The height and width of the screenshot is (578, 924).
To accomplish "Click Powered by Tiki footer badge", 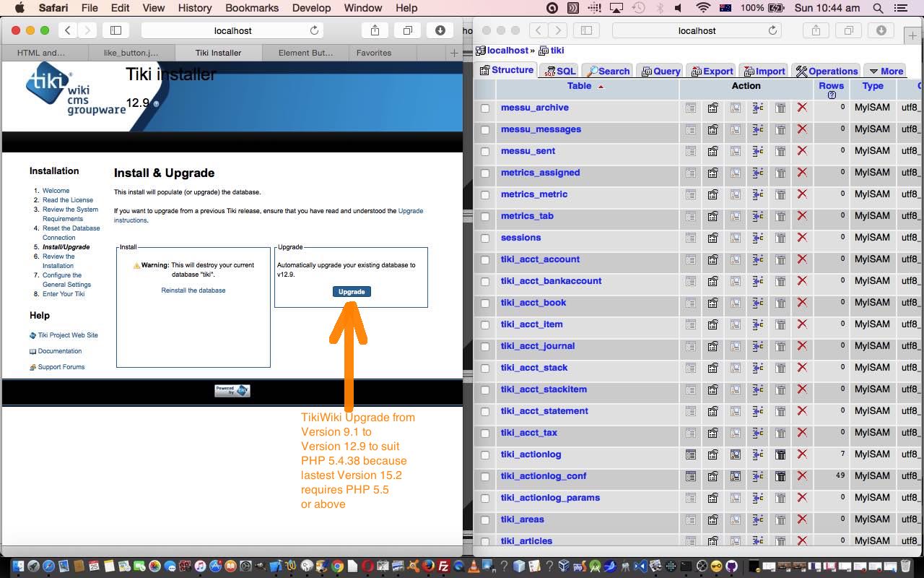I will (x=232, y=391).
